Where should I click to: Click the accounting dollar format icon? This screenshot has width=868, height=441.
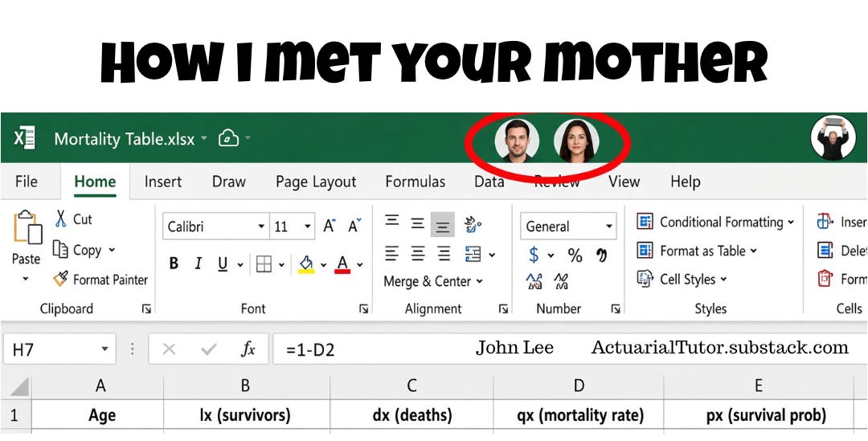coord(534,255)
